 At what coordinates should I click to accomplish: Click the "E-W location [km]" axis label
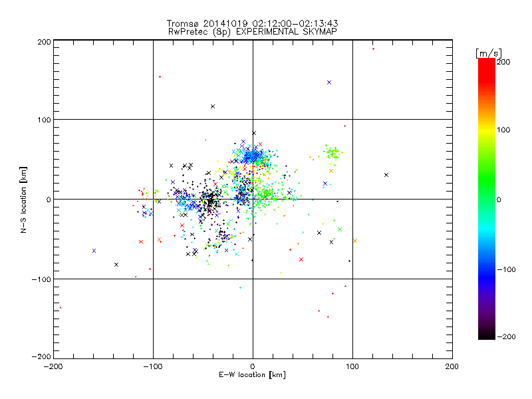click(x=252, y=374)
